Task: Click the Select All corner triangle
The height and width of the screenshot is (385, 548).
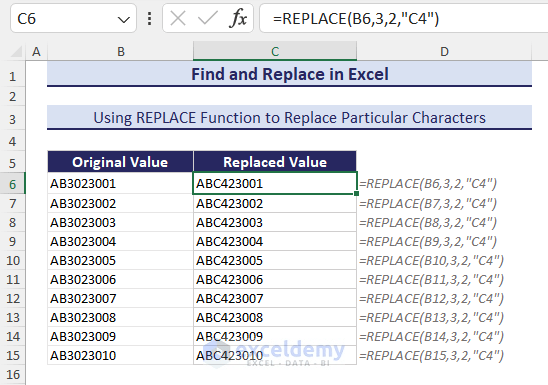Action: pos(16,52)
